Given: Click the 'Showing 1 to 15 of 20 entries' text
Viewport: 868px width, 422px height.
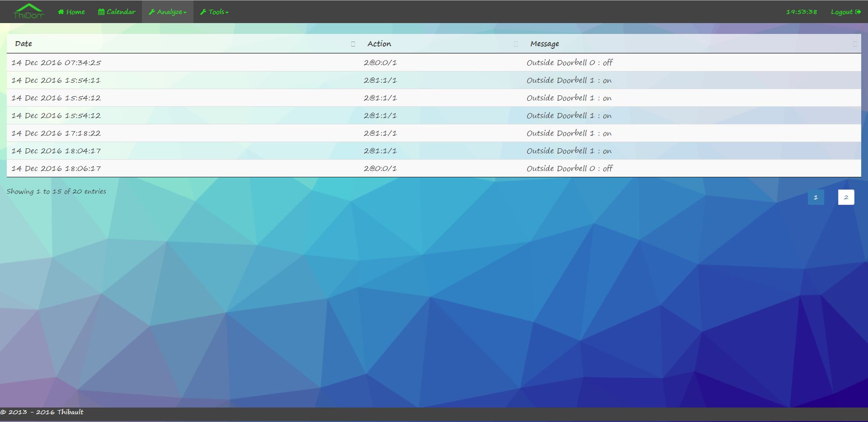Looking at the screenshot, I should [57, 192].
